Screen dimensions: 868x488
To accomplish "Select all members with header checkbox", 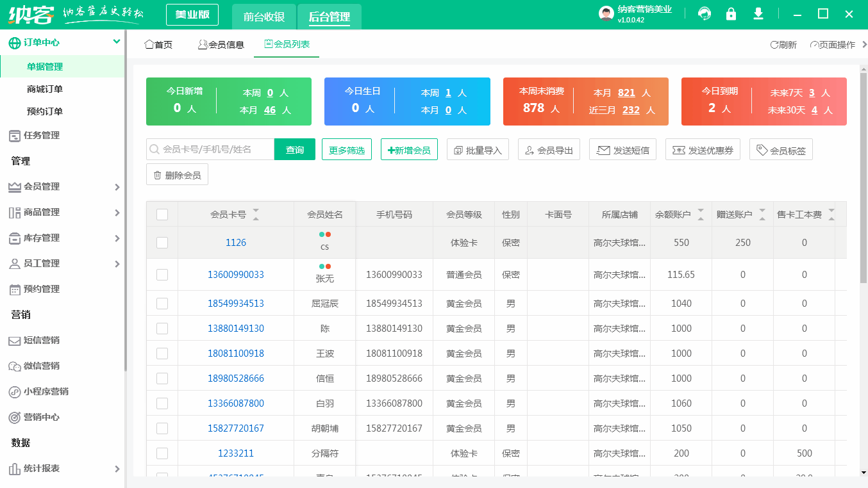I will click(x=162, y=214).
